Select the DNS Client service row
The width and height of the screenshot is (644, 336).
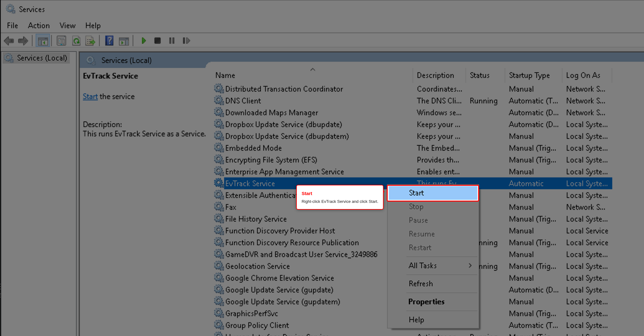coord(413,101)
